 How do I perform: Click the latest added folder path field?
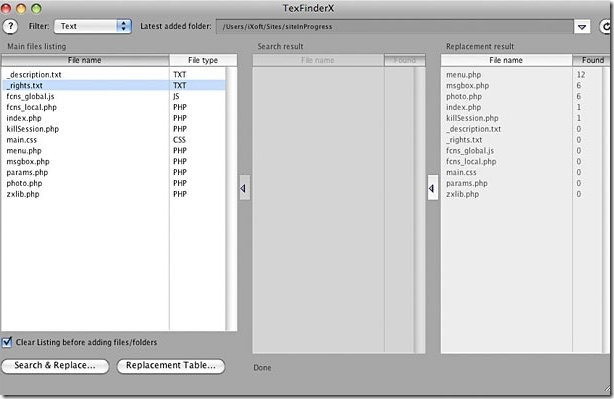[395, 27]
